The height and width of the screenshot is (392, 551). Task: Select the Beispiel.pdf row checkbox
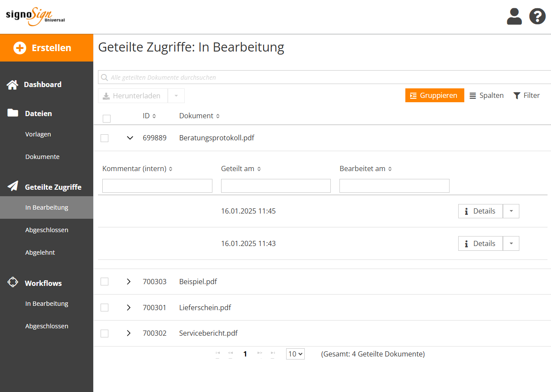(x=104, y=282)
